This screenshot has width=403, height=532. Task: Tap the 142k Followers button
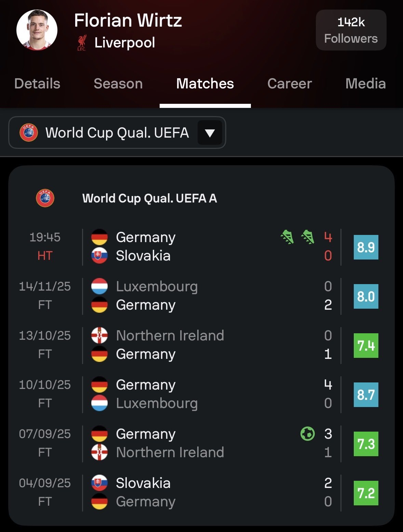351,30
